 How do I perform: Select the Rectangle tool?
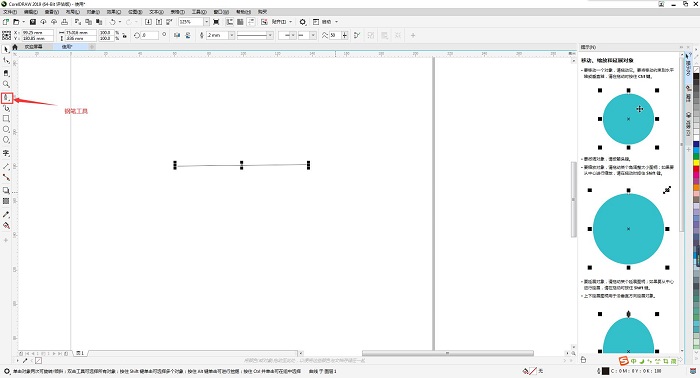(6, 119)
